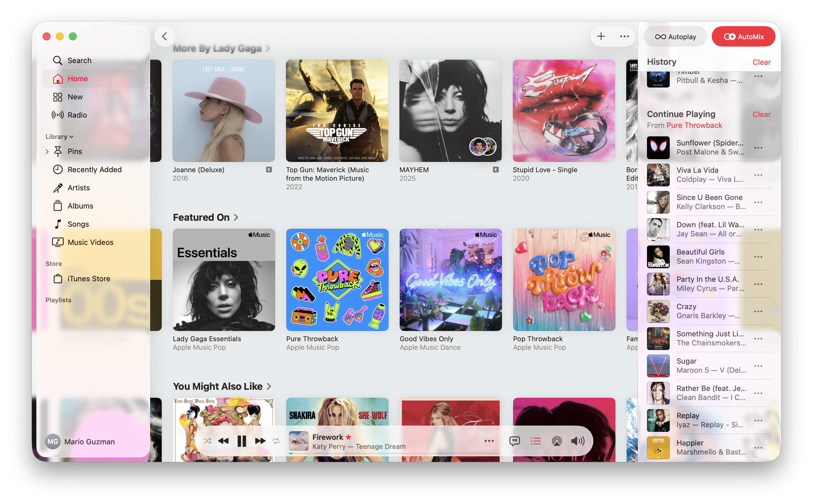This screenshot has height=504, width=813.
Task: Open options for Viva La Vida
Action: coord(758,175)
